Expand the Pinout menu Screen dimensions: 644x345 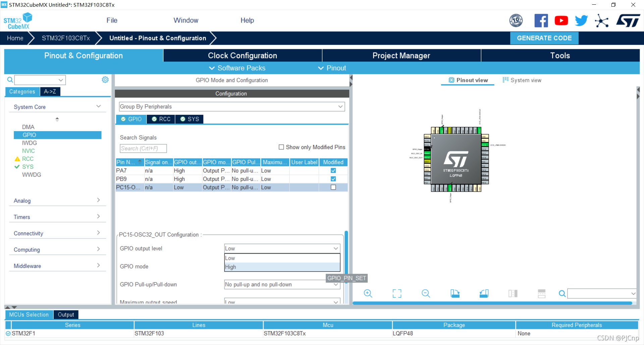click(332, 68)
